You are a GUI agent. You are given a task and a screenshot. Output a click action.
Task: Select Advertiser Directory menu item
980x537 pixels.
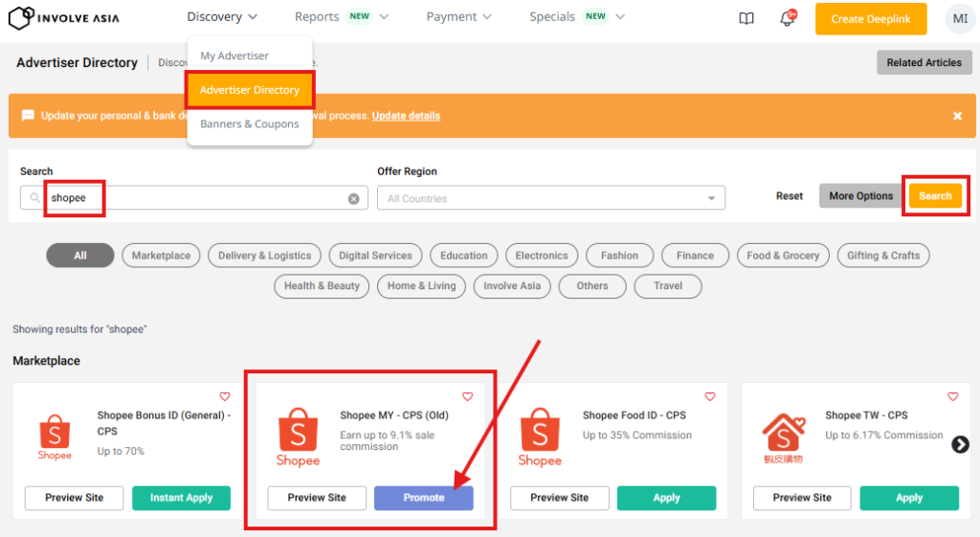pyautogui.click(x=250, y=90)
